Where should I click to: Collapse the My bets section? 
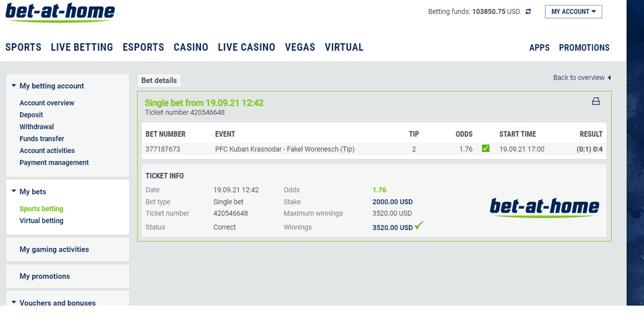click(14, 191)
